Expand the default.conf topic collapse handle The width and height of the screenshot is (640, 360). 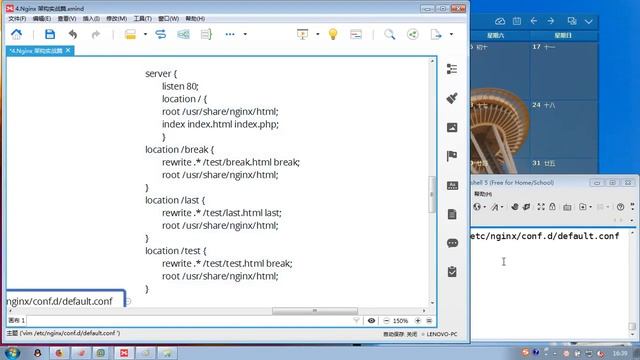[127, 301]
